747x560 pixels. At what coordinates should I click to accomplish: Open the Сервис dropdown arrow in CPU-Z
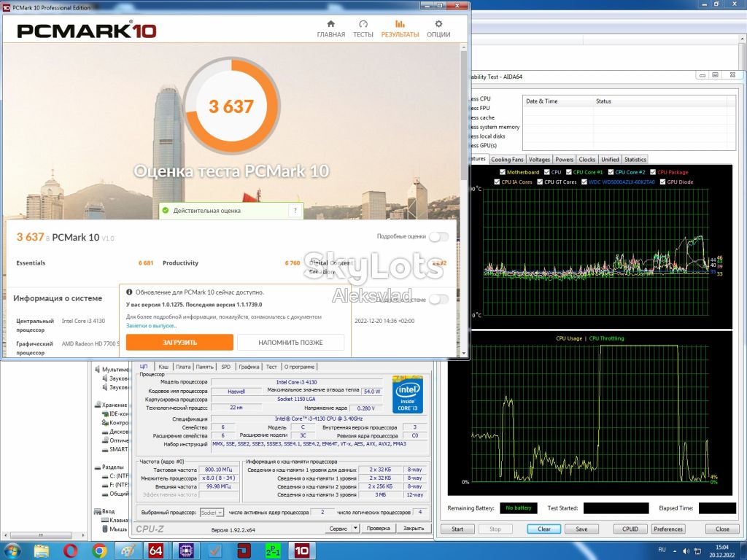[355, 528]
